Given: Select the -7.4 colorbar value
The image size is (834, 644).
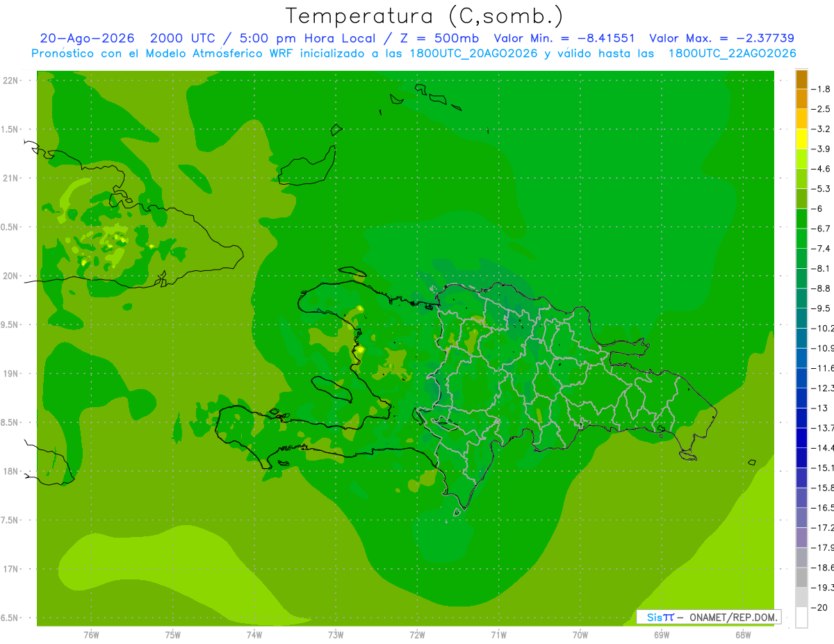Looking at the screenshot, I should 821,249.
